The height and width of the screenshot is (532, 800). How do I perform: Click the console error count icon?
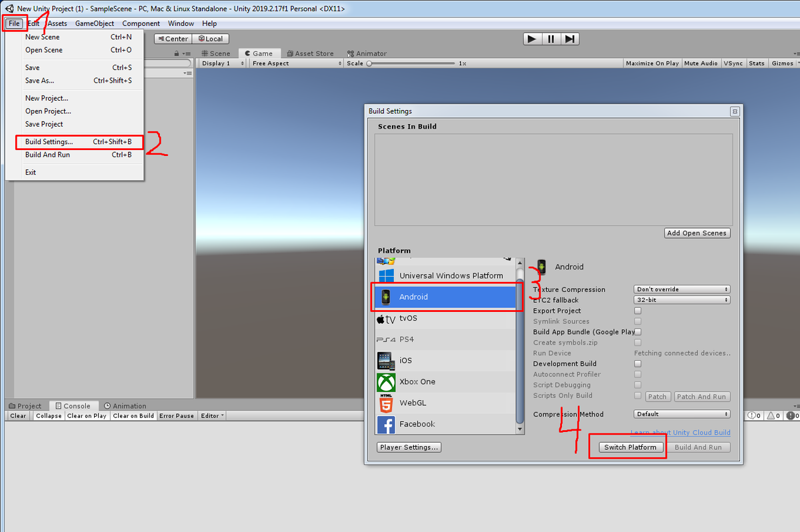click(793, 415)
